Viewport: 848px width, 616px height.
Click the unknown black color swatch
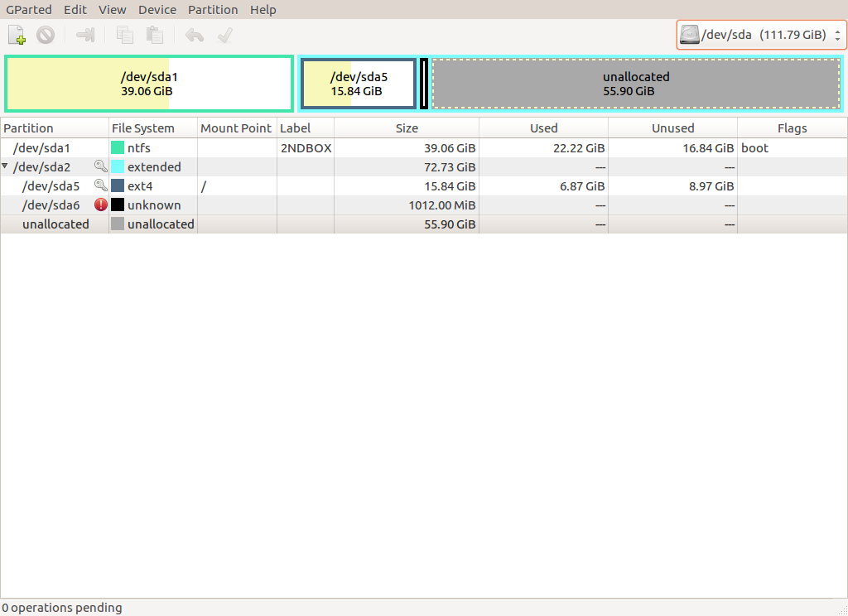tap(118, 205)
